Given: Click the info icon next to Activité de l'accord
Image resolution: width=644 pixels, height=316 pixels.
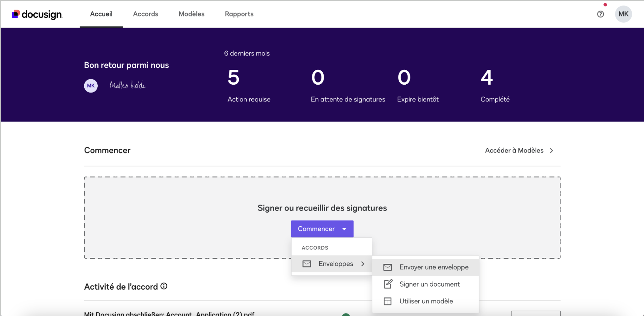Looking at the screenshot, I should tap(164, 286).
